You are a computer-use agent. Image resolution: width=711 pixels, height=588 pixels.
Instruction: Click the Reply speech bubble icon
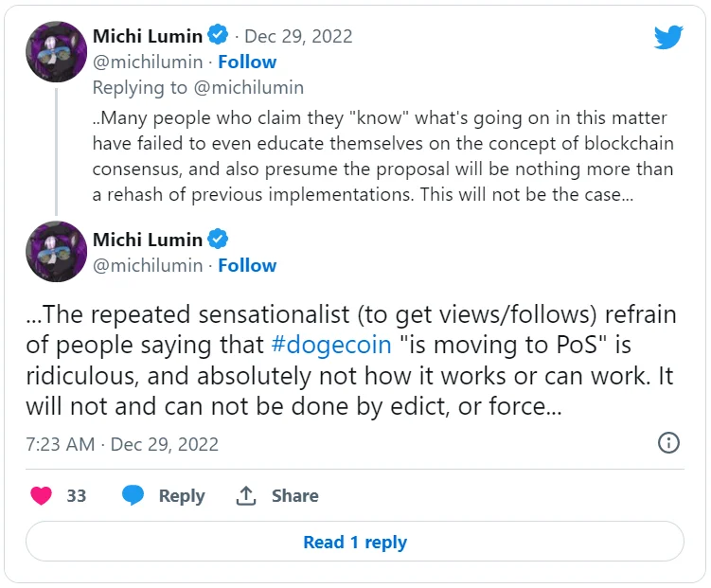[133, 495]
